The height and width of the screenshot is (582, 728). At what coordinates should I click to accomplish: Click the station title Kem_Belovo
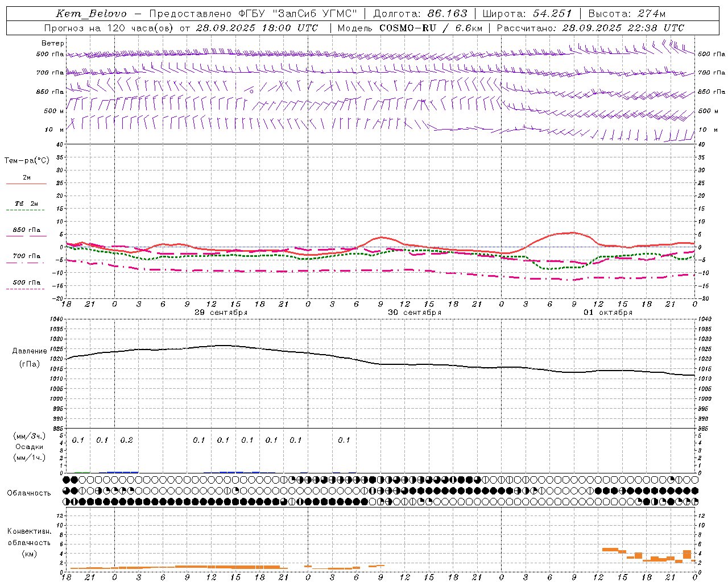92,14
